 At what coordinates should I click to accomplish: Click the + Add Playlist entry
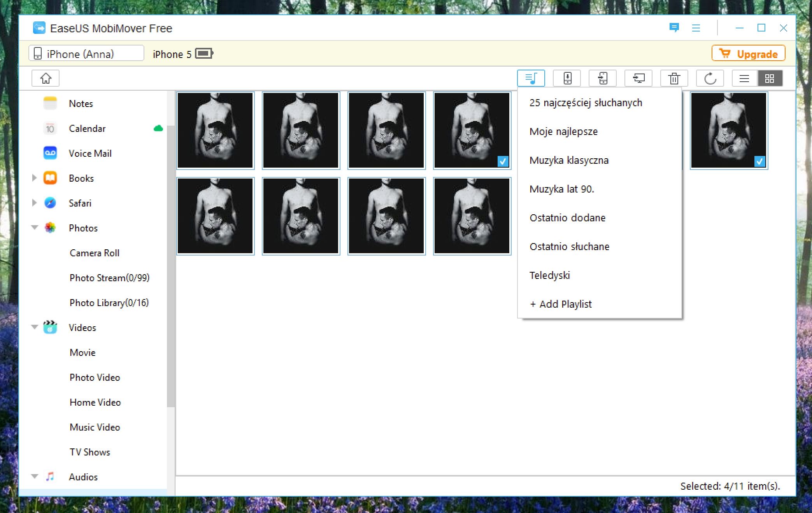[x=561, y=304]
